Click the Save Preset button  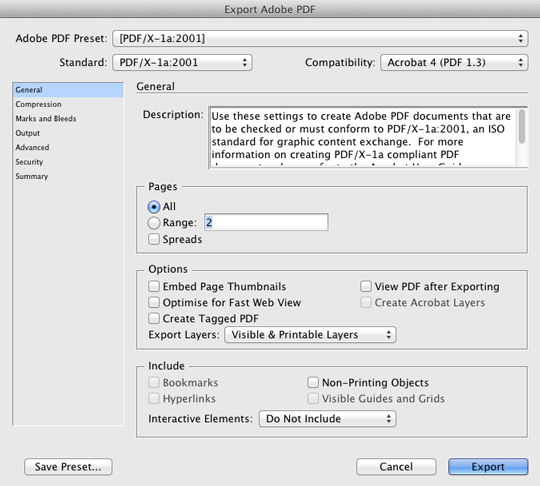pos(68,467)
